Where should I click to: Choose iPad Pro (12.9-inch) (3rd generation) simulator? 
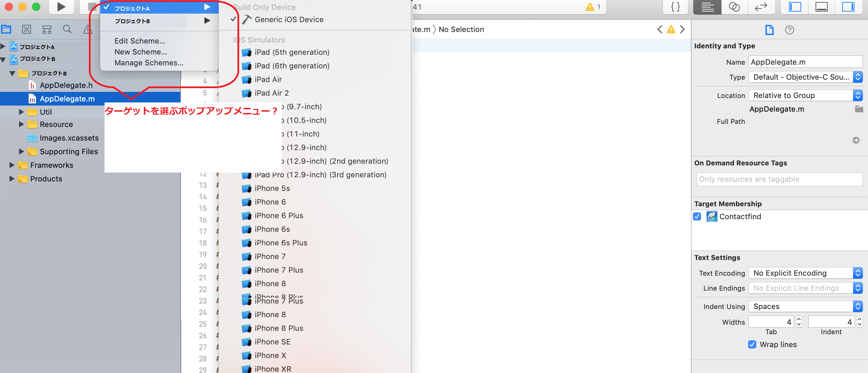coord(320,175)
